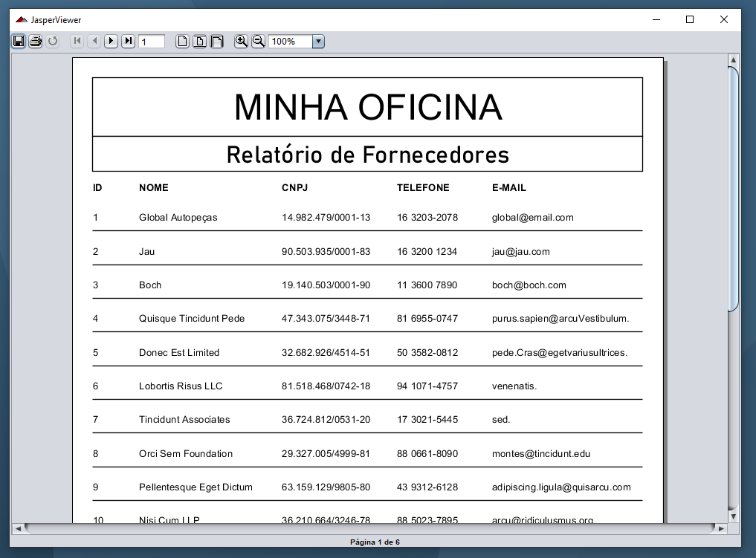Click the Orci Sem Foundation name
This screenshot has height=558, width=756.
186,454
